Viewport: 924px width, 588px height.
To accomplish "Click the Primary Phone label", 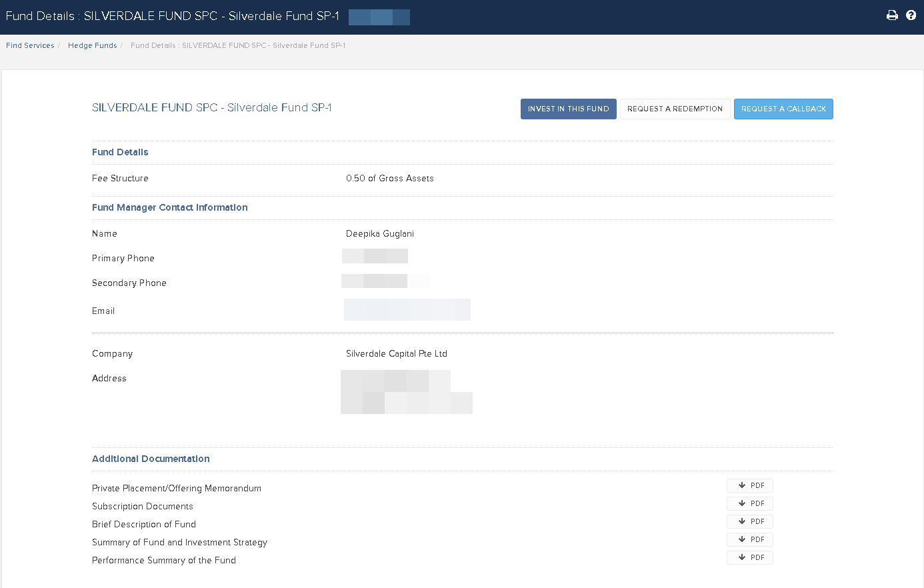I will [123, 258].
